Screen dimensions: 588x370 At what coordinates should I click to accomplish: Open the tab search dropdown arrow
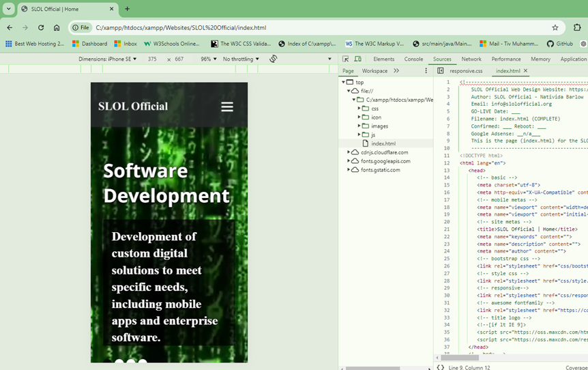(x=8, y=9)
